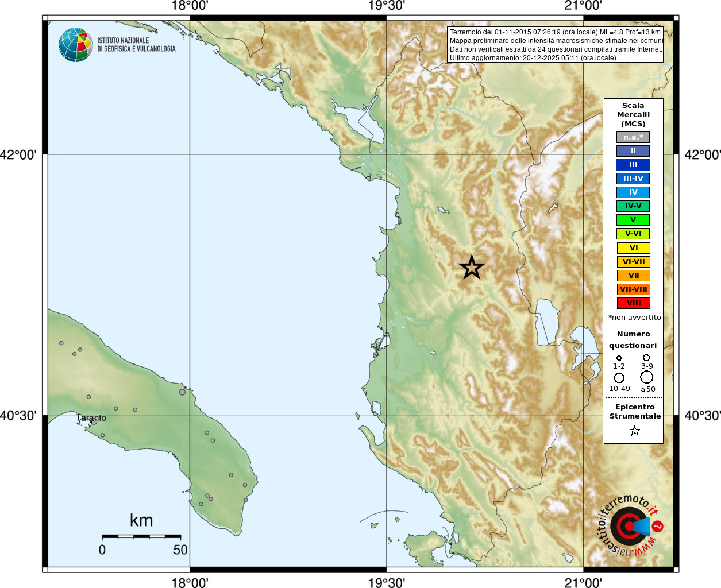Select the III blue intensity swatch
Image resolution: width=721 pixels, height=588 pixels.
[x=633, y=165]
